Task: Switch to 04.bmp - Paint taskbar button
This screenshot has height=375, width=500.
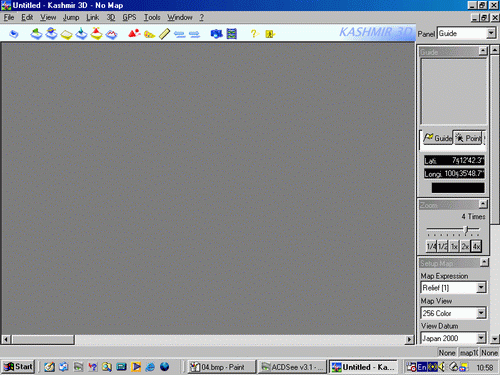Action: click(221, 367)
